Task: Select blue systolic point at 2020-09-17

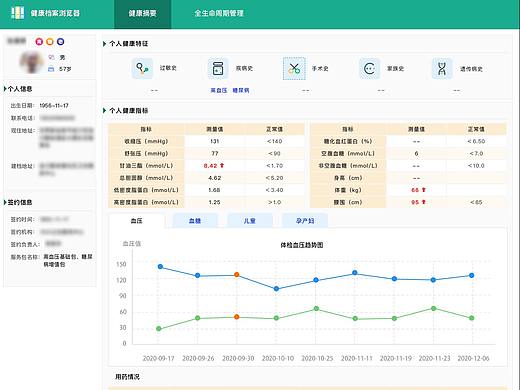Action: pyautogui.click(x=160, y=267)
